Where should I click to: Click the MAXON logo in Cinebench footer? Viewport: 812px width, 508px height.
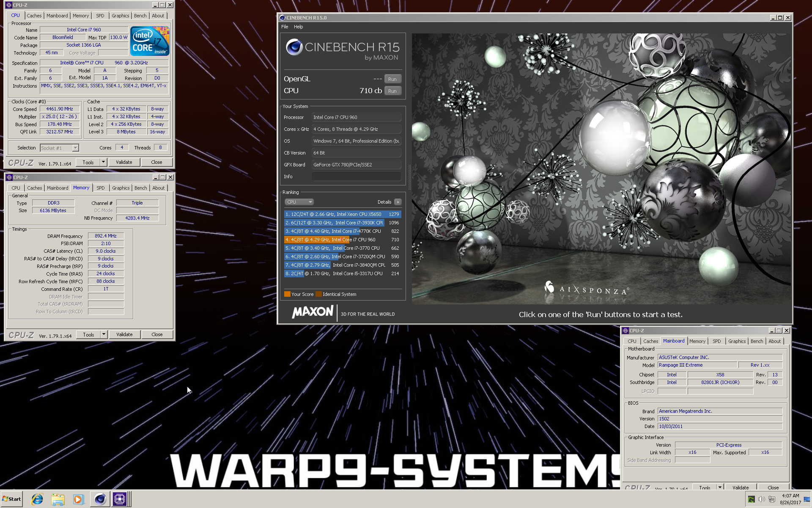coord(313,312)
